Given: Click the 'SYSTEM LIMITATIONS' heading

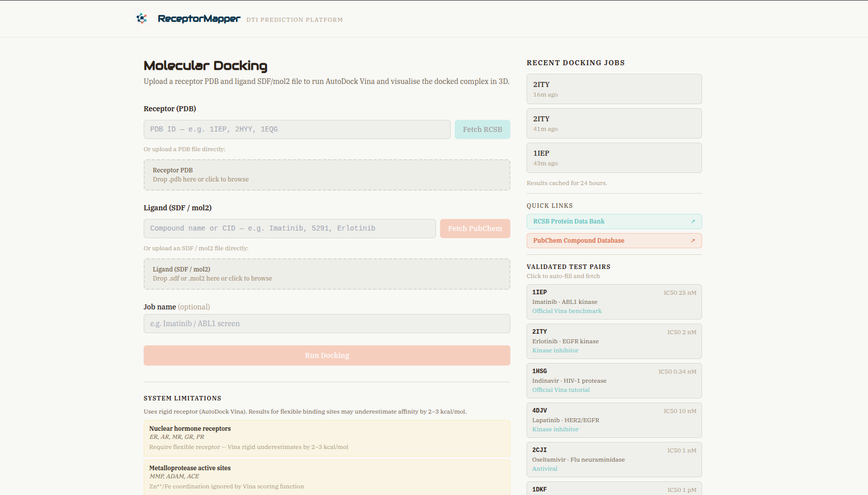Looking at the screenshot, I should tap(182, 398).
